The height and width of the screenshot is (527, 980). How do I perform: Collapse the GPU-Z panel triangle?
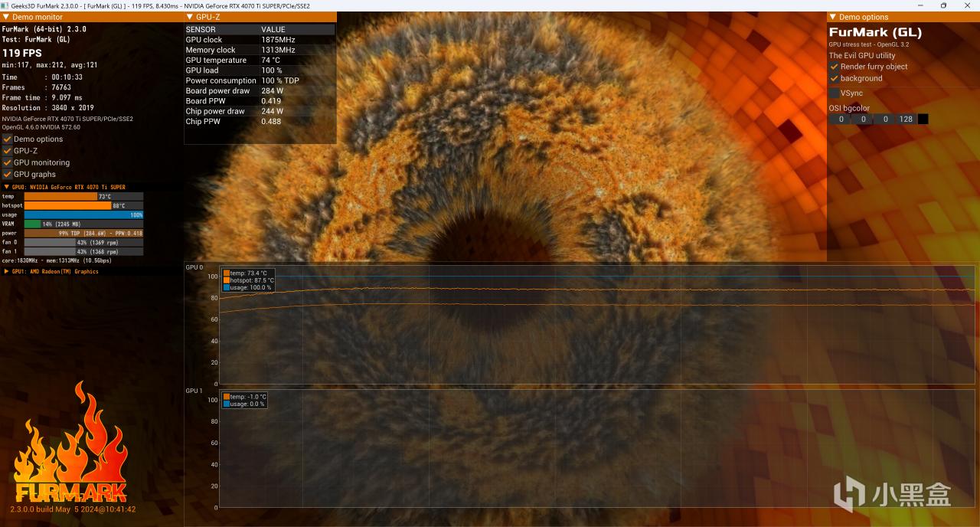190,17
